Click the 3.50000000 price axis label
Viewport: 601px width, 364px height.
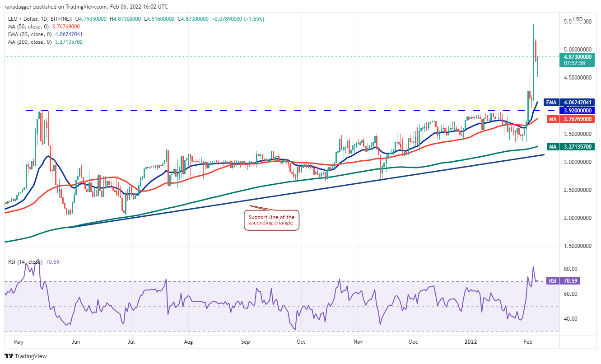tap(578, 134)
